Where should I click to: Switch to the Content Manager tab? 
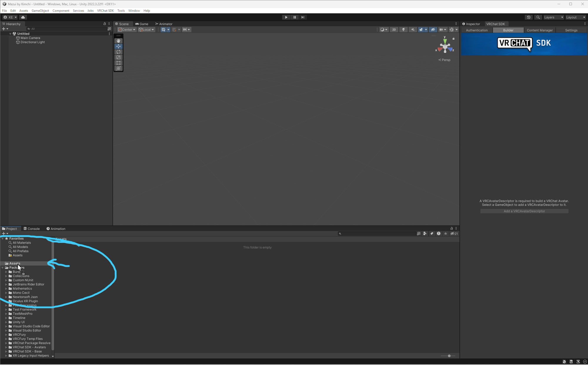point(539,30)
